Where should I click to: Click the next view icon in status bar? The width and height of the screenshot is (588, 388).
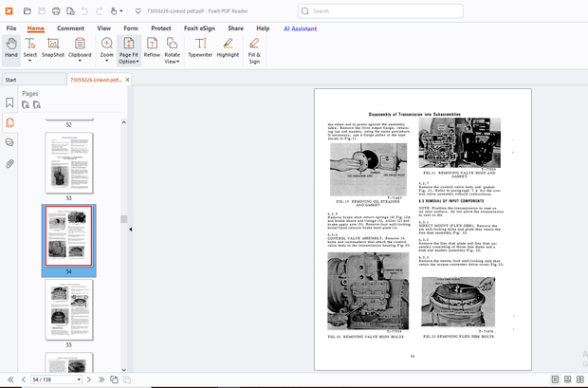[127, 379]
